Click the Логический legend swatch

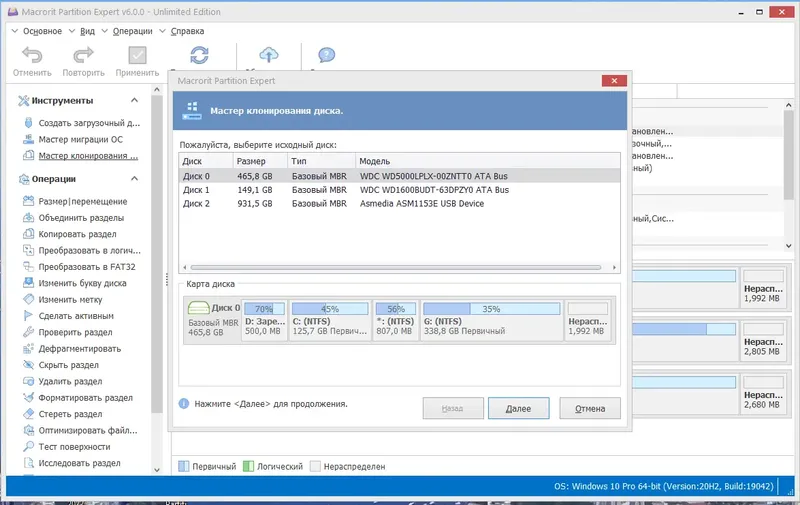click(x=248, y=466)
